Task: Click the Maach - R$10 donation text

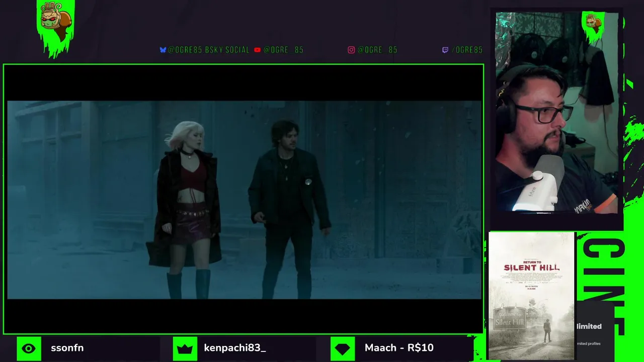Action: click(399, 348)
